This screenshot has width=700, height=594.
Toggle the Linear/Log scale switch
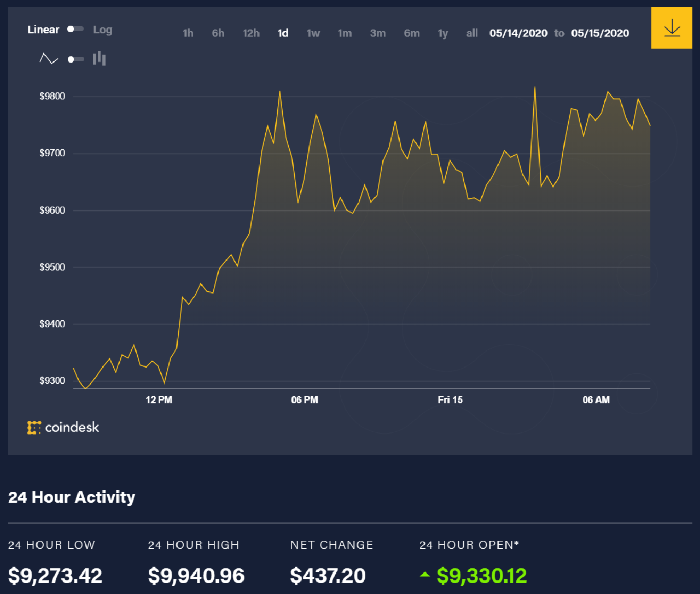[75, 29]
